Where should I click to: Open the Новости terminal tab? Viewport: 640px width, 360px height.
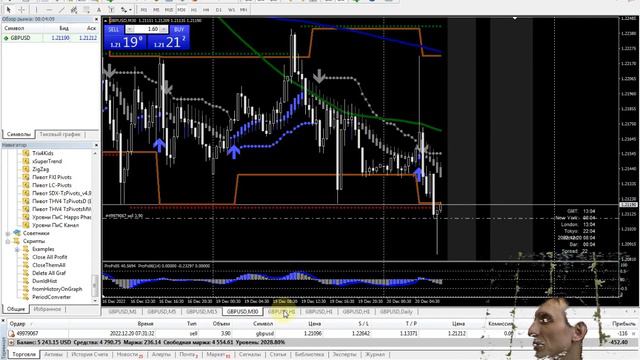(129, 354)
